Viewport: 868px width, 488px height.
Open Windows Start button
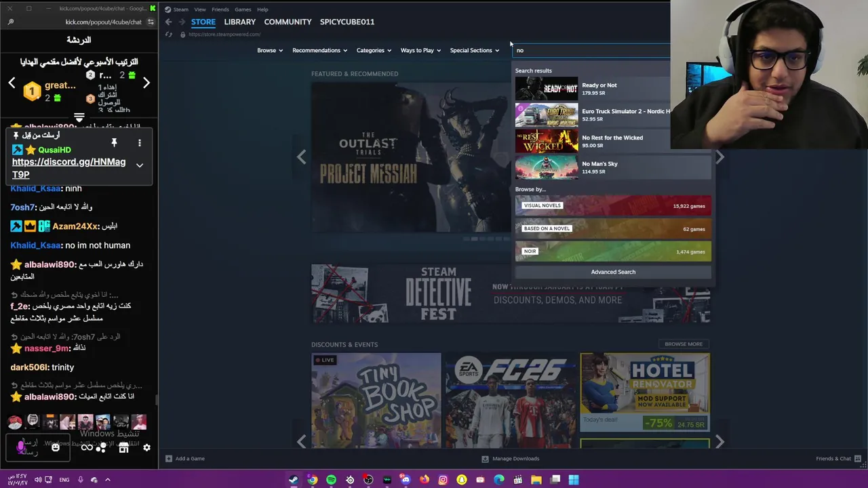574,480
